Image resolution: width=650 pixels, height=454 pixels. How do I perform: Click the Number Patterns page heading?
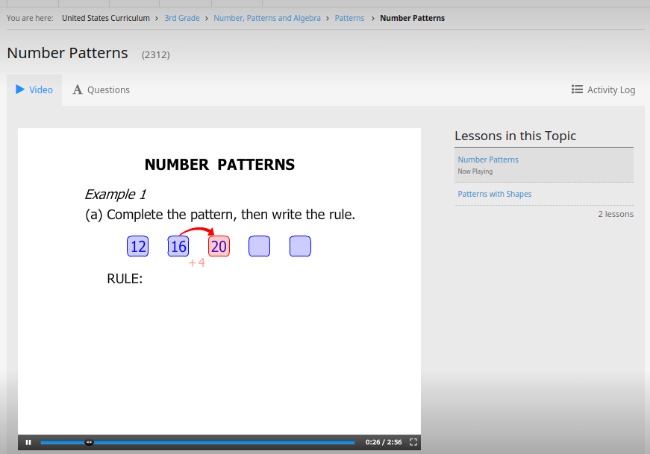coord(68,53)
